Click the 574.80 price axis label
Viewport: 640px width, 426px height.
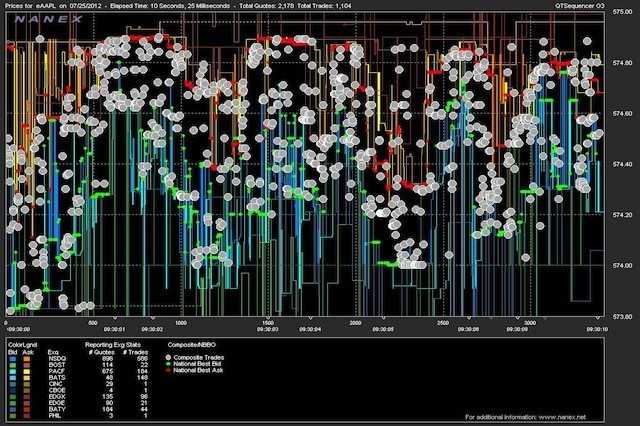coord(622,63)
